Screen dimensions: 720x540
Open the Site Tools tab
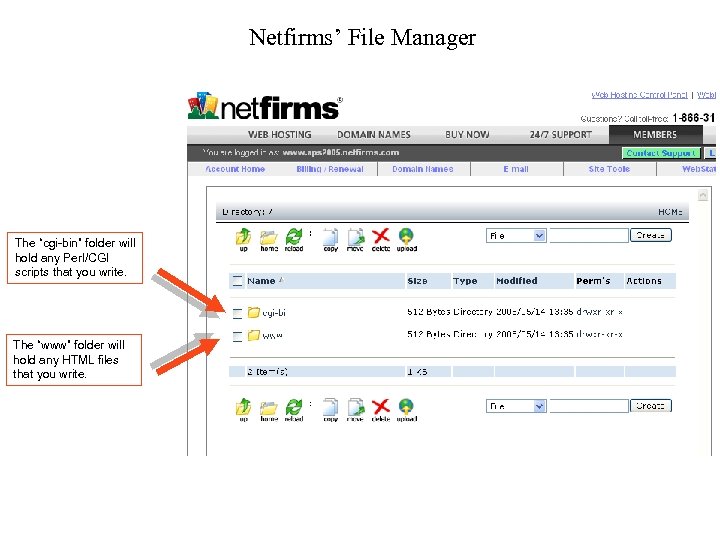609,169
